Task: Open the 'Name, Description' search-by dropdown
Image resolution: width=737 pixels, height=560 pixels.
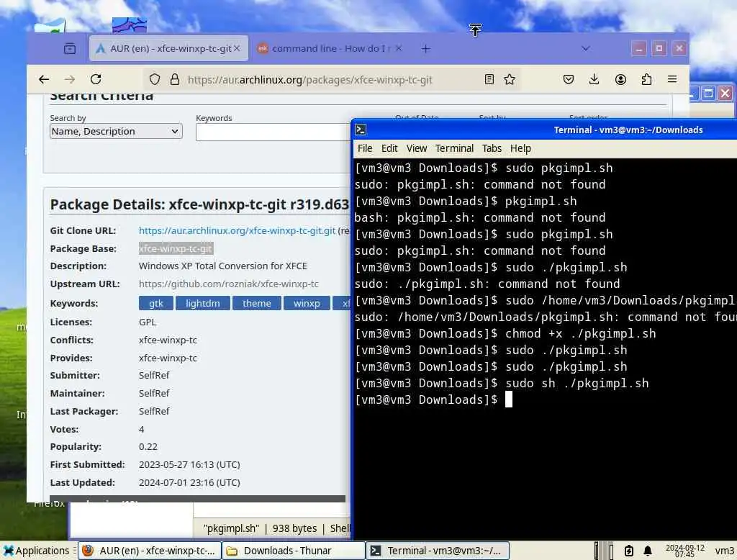Action: click(x=116, y=131)
